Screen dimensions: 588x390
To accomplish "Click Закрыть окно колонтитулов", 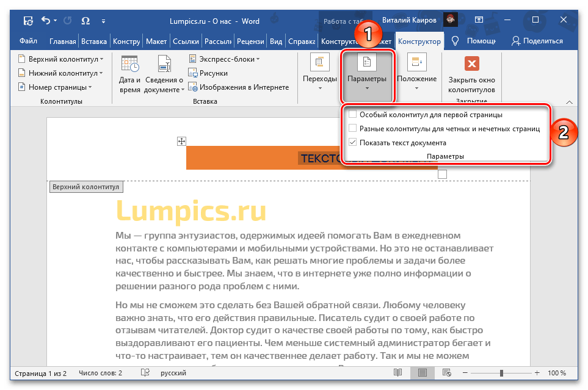I will pyautogui.click(x=472, y=74).
